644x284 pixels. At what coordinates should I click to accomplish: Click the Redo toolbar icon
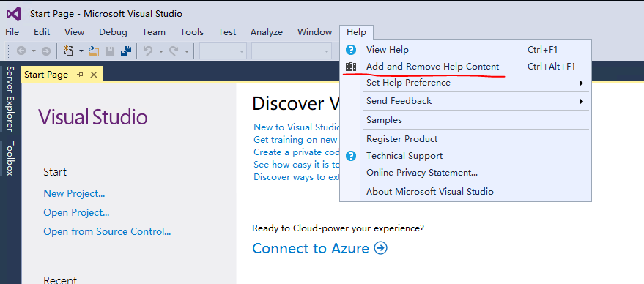click(x=174, y=51)
